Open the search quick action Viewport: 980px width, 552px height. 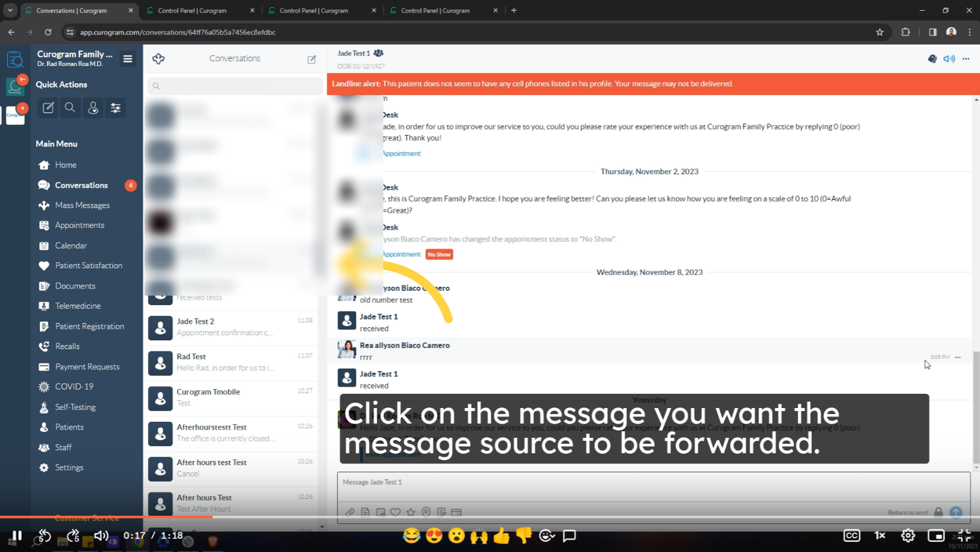(70, 108)
